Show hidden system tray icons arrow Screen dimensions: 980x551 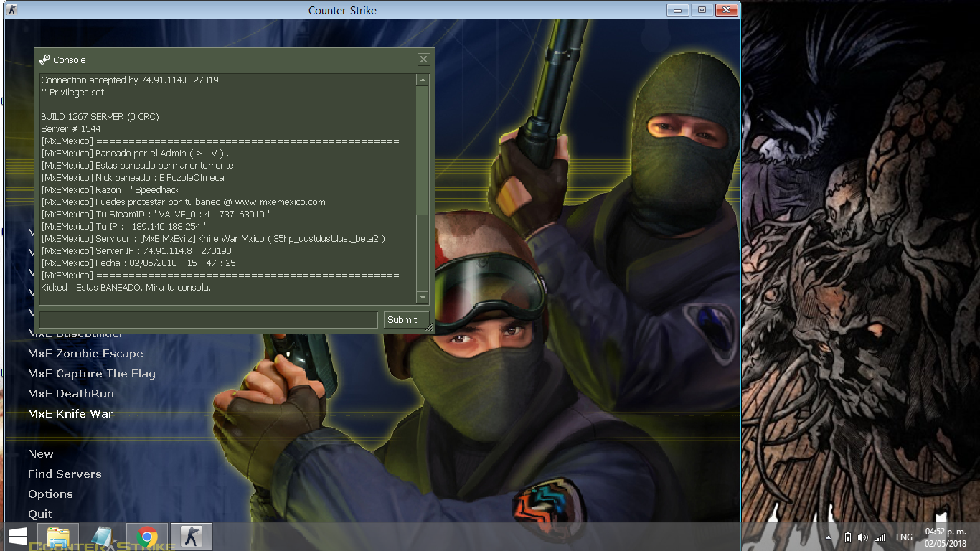829,537
